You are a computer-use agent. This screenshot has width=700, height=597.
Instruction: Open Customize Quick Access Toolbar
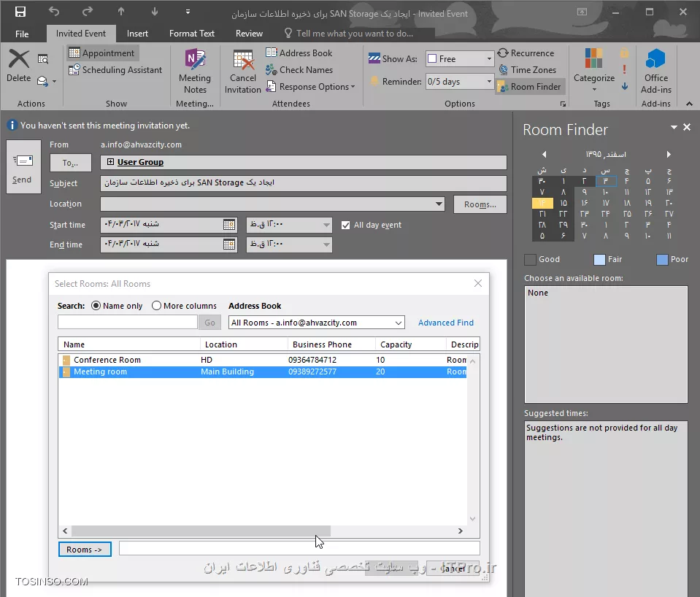[x=188, y=12]
